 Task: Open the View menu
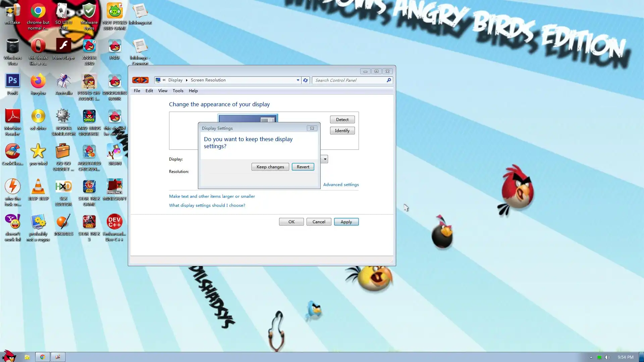point(163,91)
